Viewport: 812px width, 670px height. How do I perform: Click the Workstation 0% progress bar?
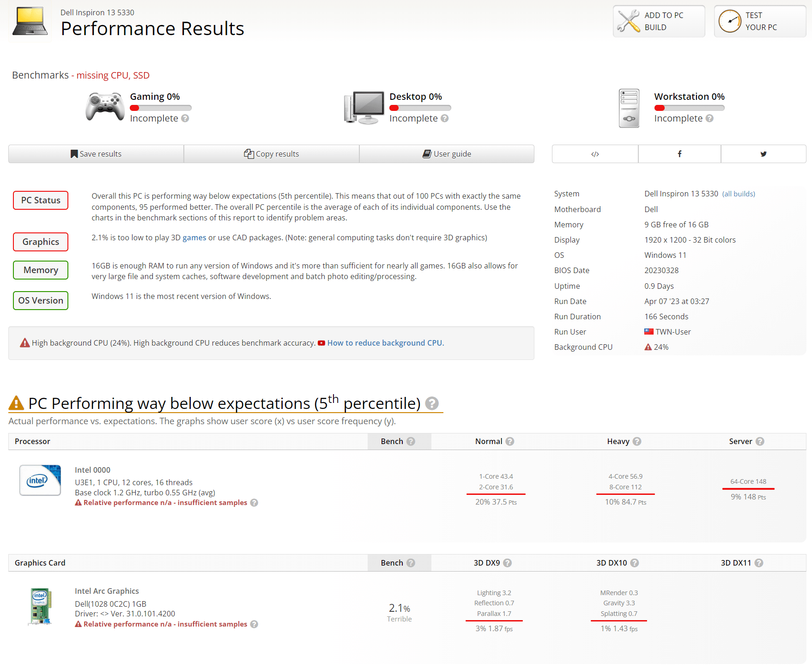click(689, 108)
